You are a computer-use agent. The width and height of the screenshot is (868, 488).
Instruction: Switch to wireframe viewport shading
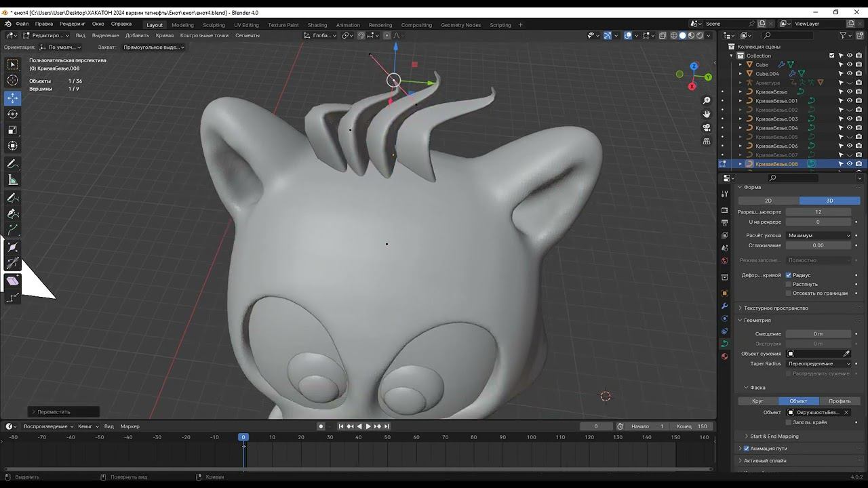pyautogui.click(x=674, y=35)
